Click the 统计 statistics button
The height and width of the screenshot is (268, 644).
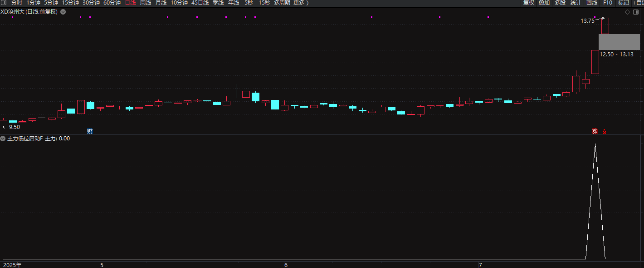(x=576, y=3)
